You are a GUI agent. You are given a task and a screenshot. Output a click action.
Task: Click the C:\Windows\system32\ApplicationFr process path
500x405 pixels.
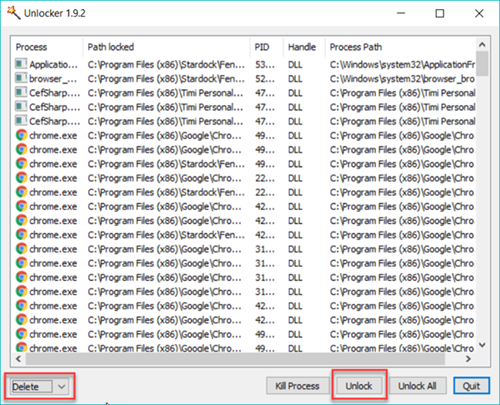[402, 64]
